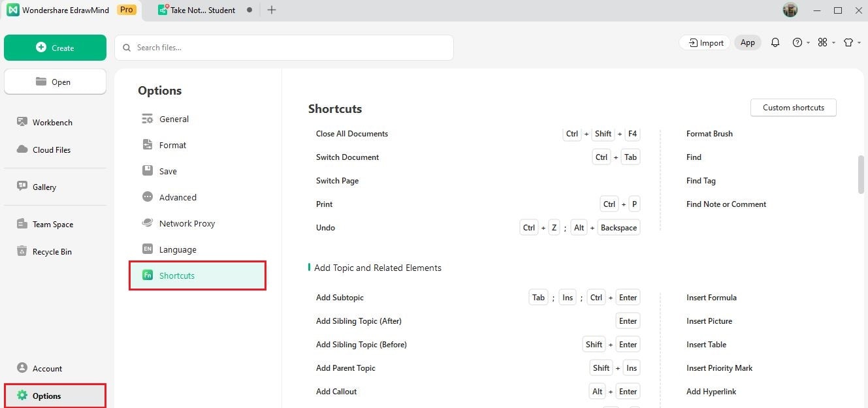This screenshot has width=868, height=408.
Task: Click the Open button
Action: (55, 82)
